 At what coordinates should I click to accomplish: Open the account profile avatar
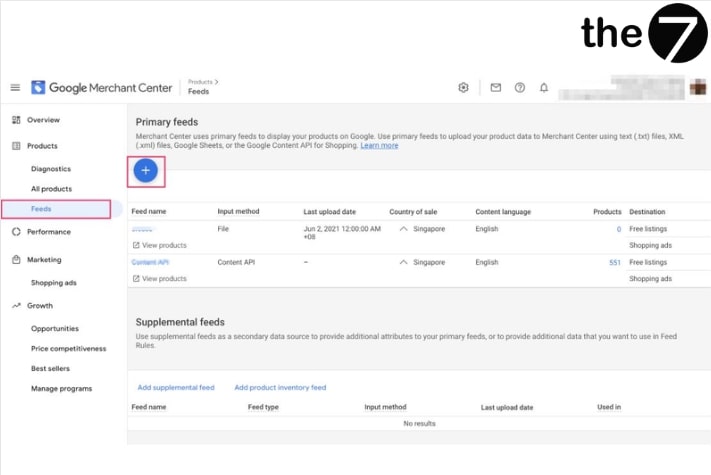point(698,87)
